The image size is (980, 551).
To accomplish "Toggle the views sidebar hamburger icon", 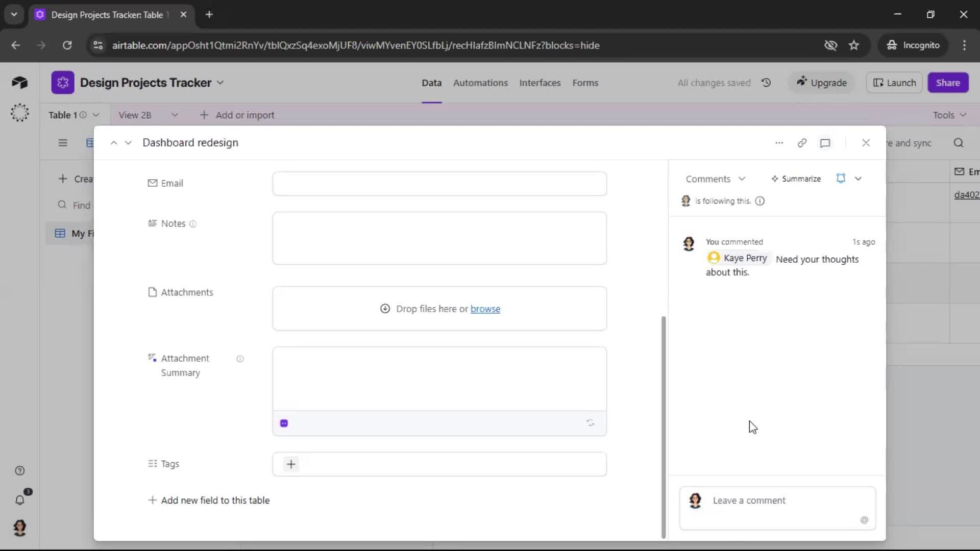I will pos(63,143).
